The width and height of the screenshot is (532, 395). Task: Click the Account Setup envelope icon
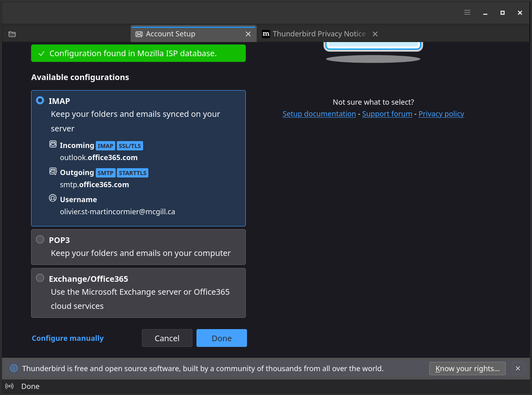point(139,34)
